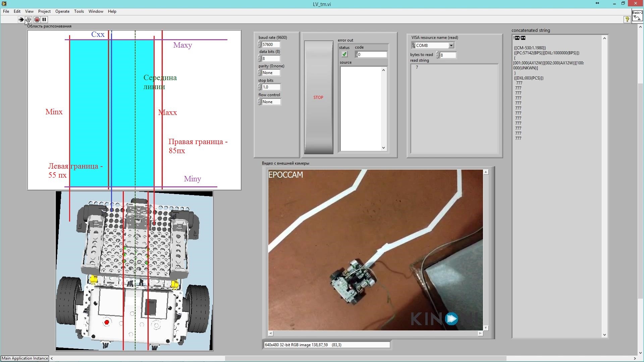Click the I/O icon beside COM8

414,45
